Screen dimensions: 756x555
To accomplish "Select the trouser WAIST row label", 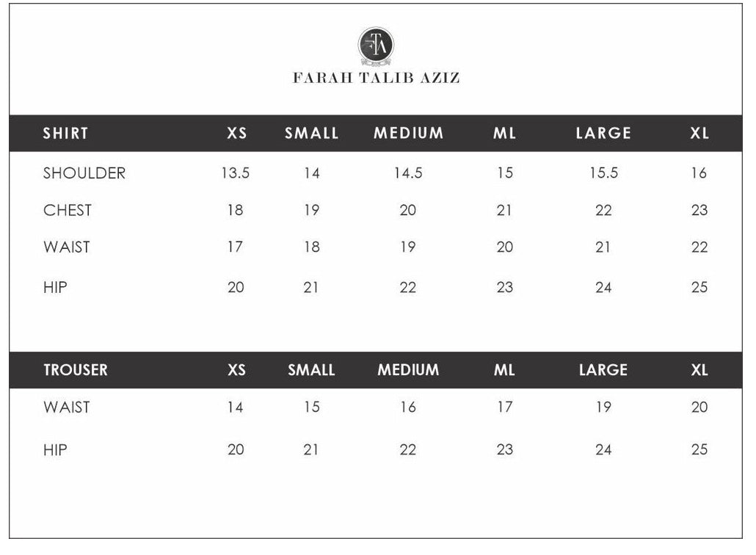I will pyautogui.click(x=66, y=407).
